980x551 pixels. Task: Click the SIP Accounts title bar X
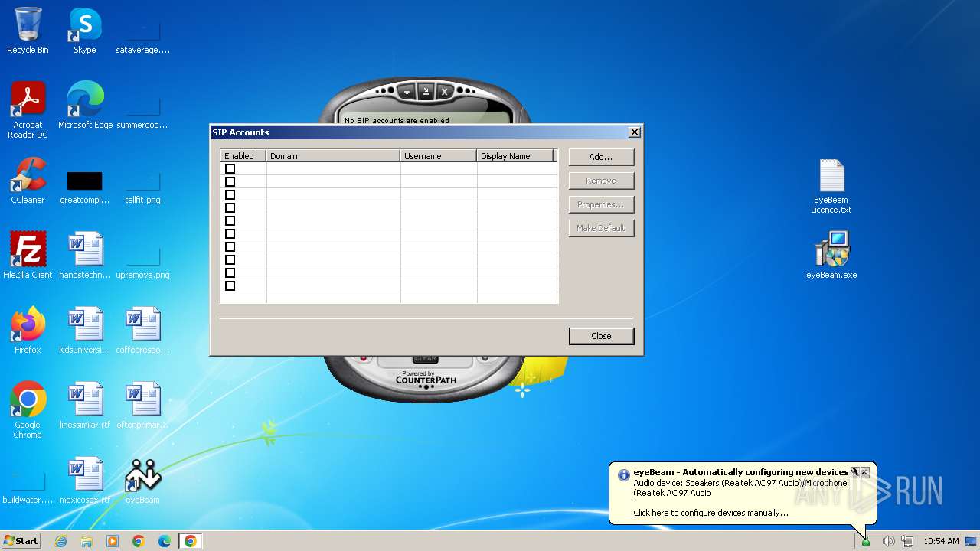coord(634,132)
